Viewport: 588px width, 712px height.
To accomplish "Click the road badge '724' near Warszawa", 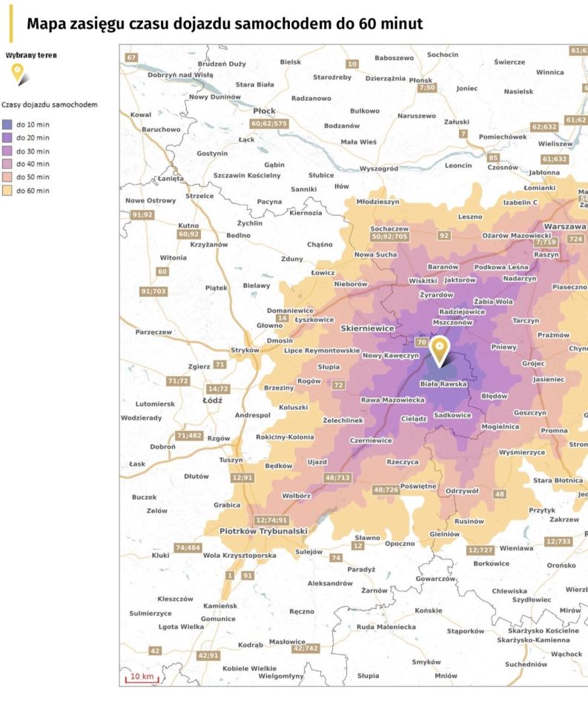I will 575,239.
